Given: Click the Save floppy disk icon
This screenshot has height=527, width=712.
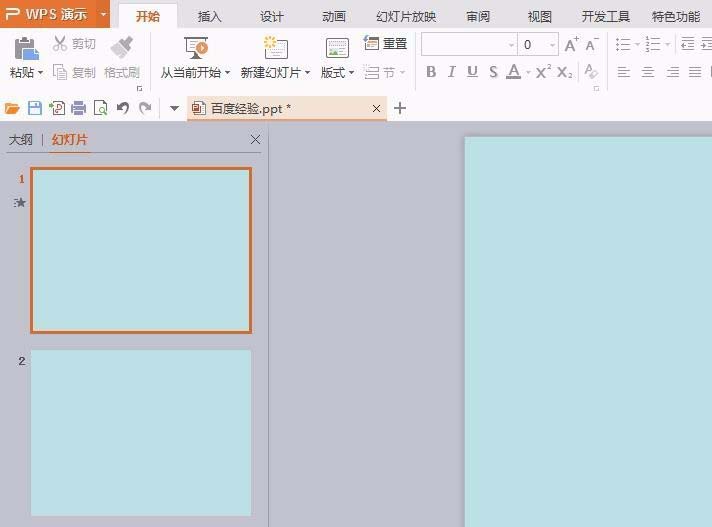Looking at the screenshot, I should [35, 108].
